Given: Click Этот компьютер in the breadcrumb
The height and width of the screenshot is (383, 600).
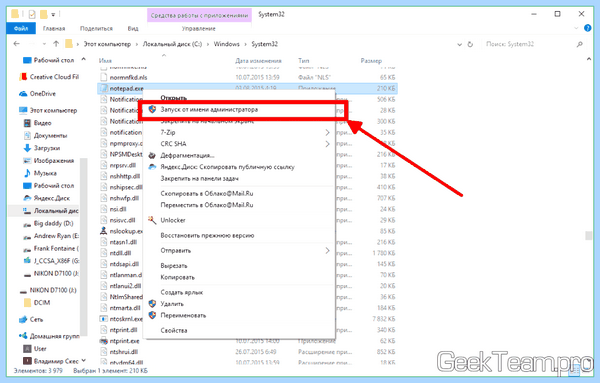Looking at the screenshot, I should pyautogui.click(x=107, y=44).
